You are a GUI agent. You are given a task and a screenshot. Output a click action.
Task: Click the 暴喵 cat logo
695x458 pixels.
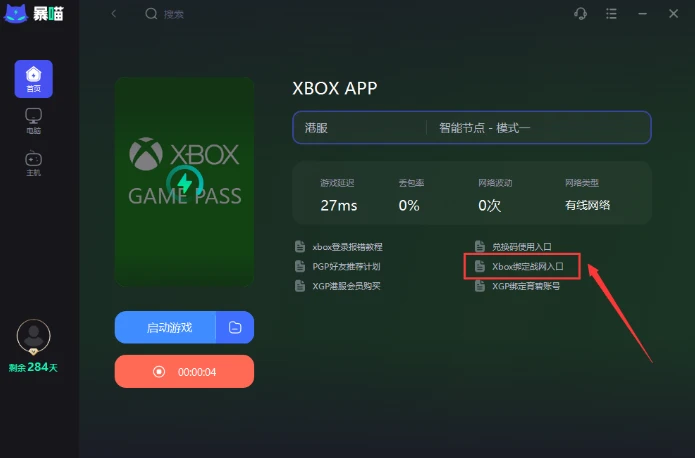tap(16, 13)
